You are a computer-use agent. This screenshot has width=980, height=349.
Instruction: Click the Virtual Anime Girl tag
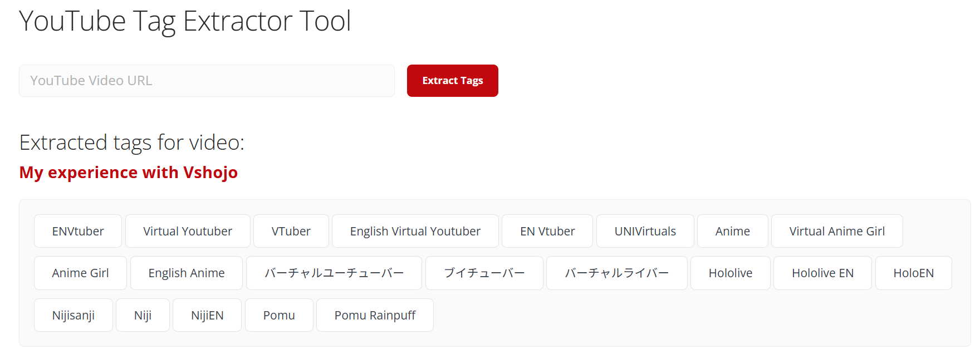coord(837,231)
